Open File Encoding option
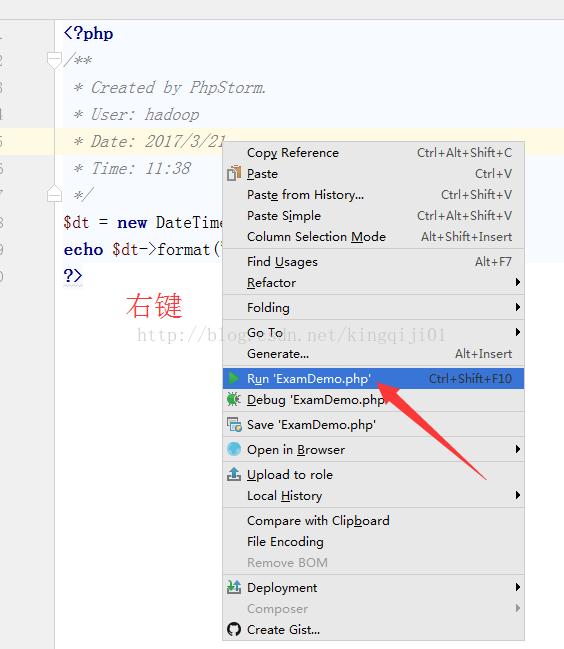This screenshot has height=649, width=564. pyautogui.click(x=373, y=542)
